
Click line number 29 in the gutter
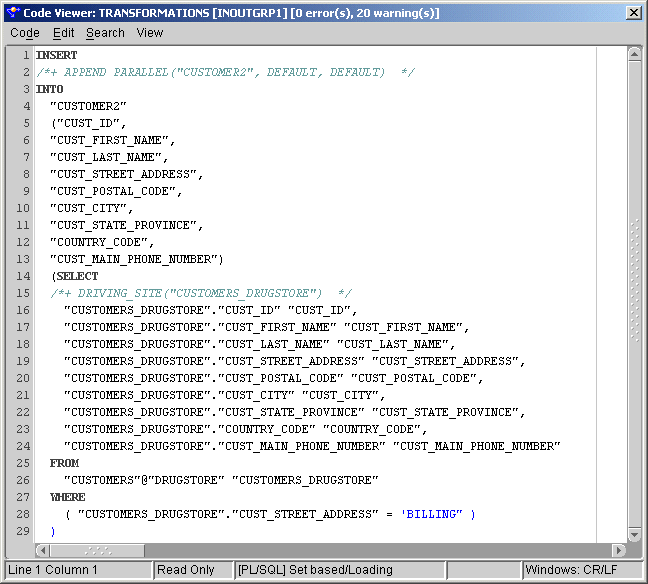(x=23, y=531)
